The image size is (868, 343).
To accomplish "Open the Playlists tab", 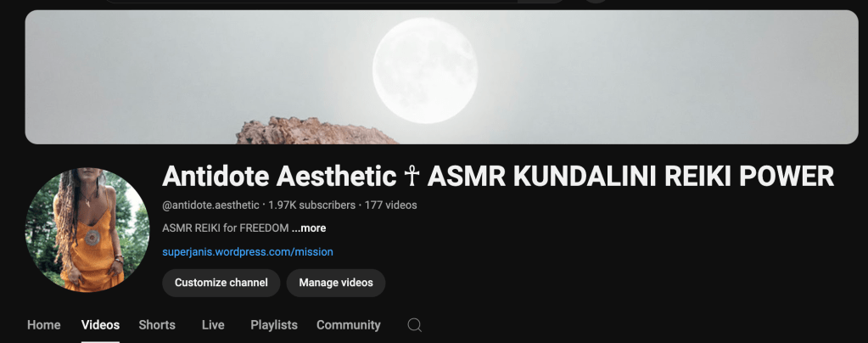I will pos(274,324).
